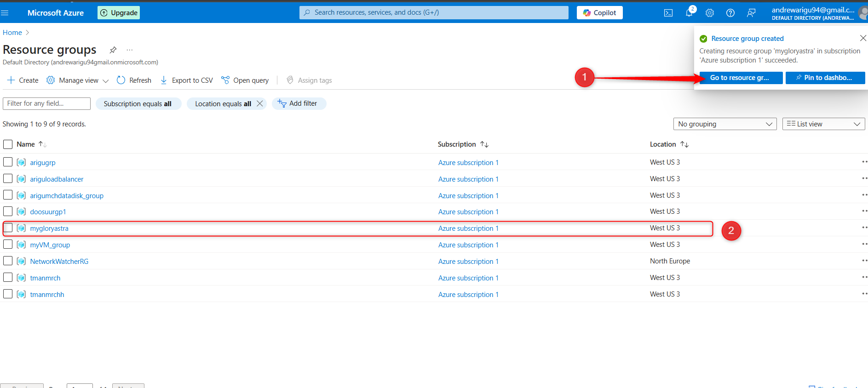Click the Upgrade button
Screen dimensions: 868x388
(119, 13)
